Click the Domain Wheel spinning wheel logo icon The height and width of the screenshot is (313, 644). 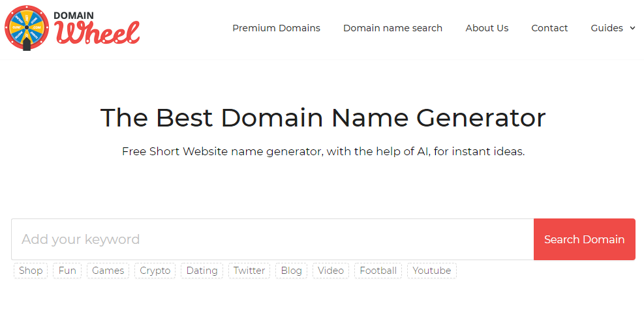tap(27, 28)
